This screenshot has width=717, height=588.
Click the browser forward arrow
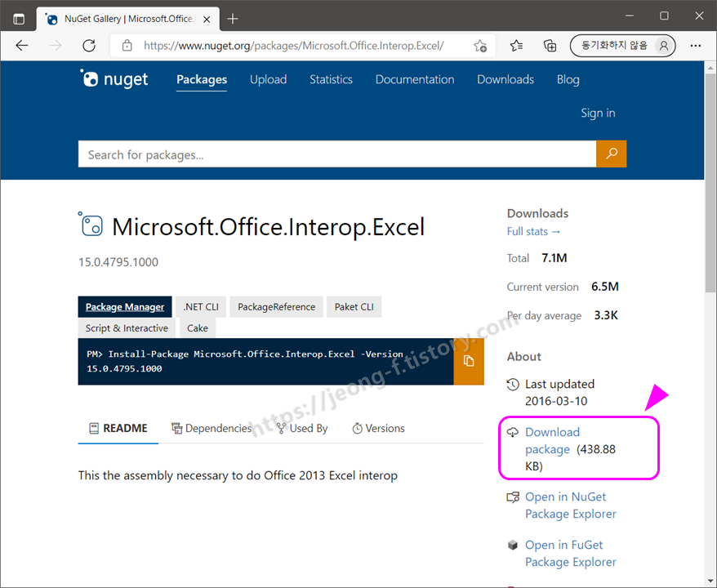pos(56,45)
